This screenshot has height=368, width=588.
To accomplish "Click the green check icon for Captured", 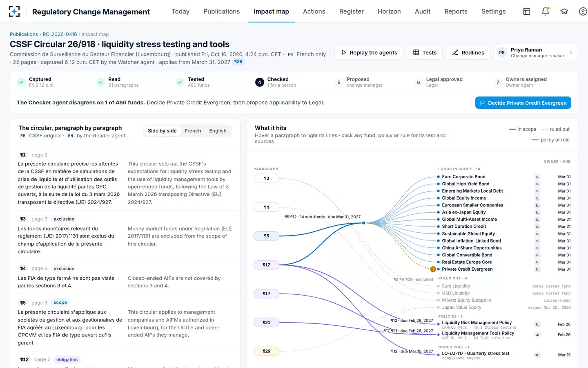I will coord(21,82).
